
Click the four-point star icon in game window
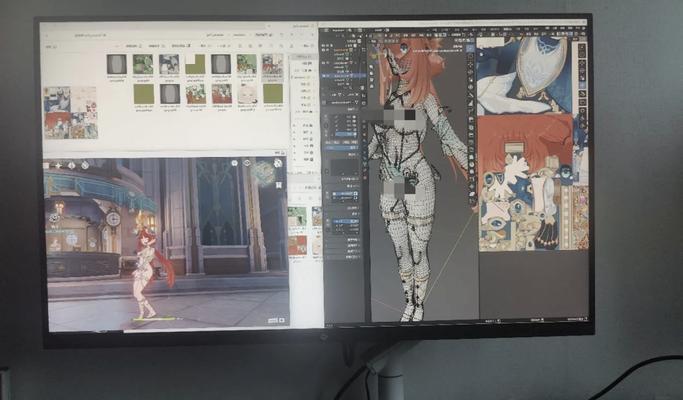tap(59, 166)
